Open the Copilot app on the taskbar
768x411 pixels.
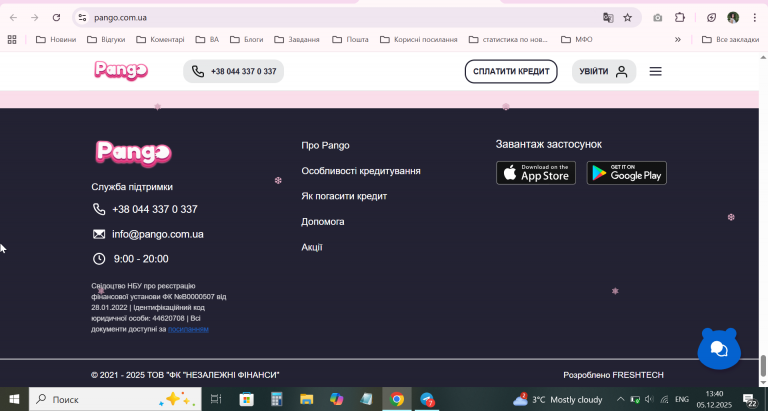click(x=336, y=399)
